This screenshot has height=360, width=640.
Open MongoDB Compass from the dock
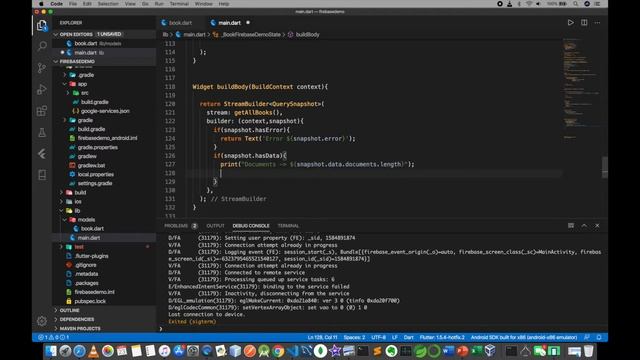tap(320, 351)
